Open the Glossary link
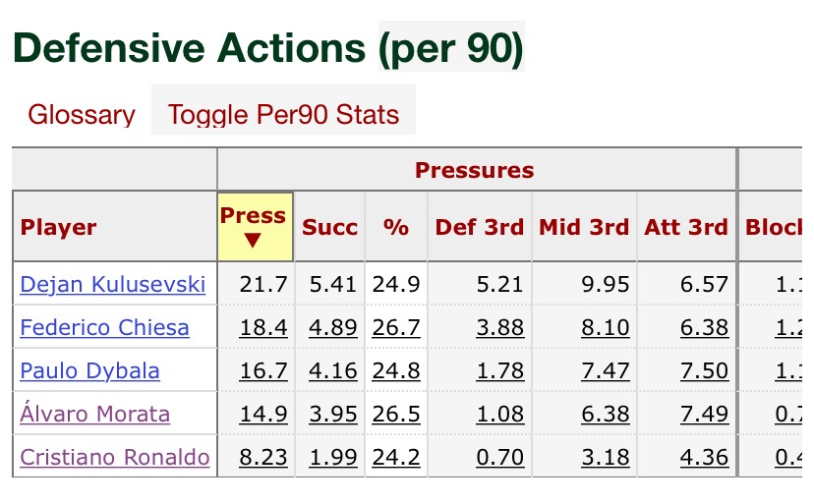814x504 pixels. (82, 115)
